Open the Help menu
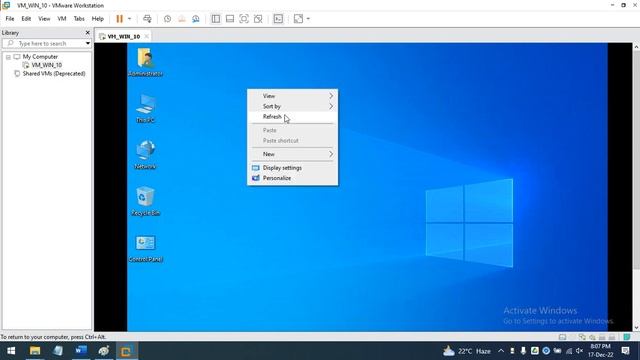The width and height of the screenshot is (640, 360). (x=98, y=19)
